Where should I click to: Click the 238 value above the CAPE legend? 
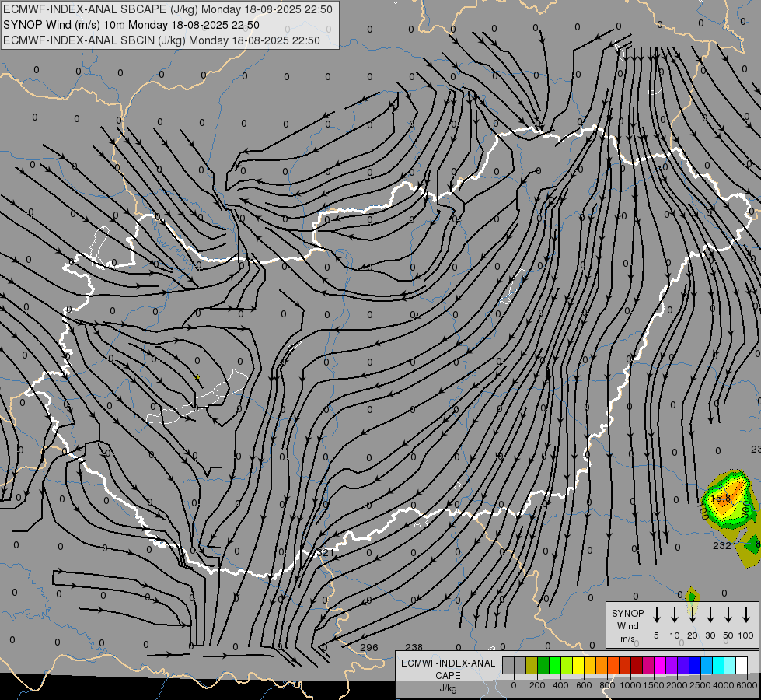click(x=414, y=647)
